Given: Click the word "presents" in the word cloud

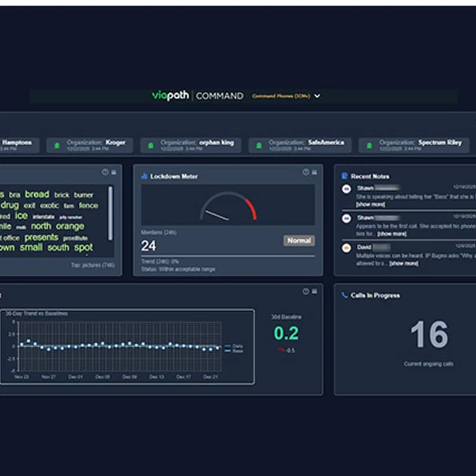Looking at the screenshot, I should [x=41, y=237].
